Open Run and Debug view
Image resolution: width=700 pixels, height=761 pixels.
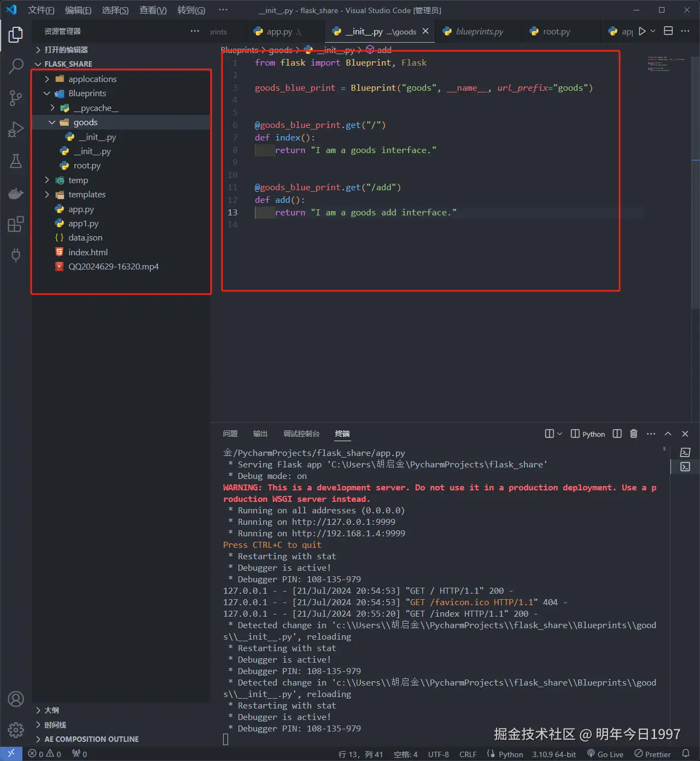click(16, 130)
